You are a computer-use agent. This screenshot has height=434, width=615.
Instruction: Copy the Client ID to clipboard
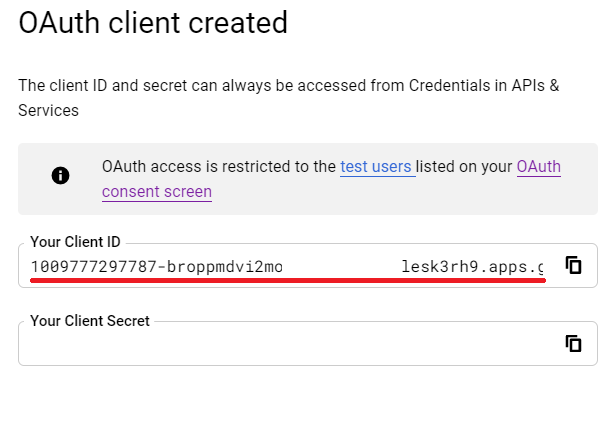click(x=573, y=265)
